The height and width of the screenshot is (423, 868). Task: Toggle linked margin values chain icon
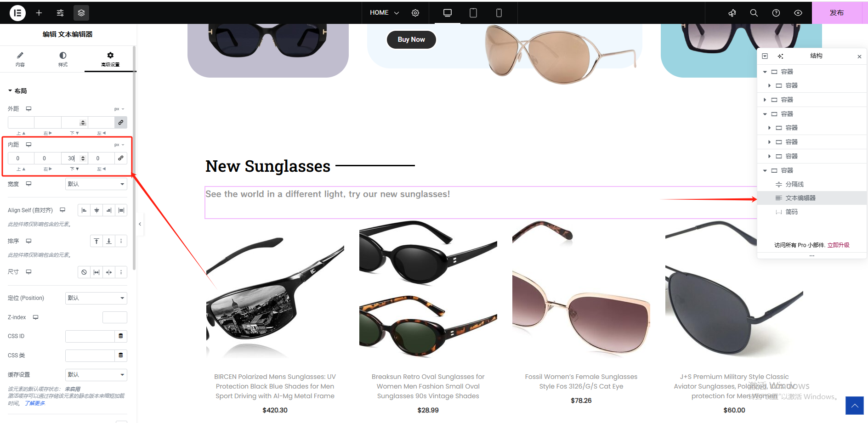point(121,122)
